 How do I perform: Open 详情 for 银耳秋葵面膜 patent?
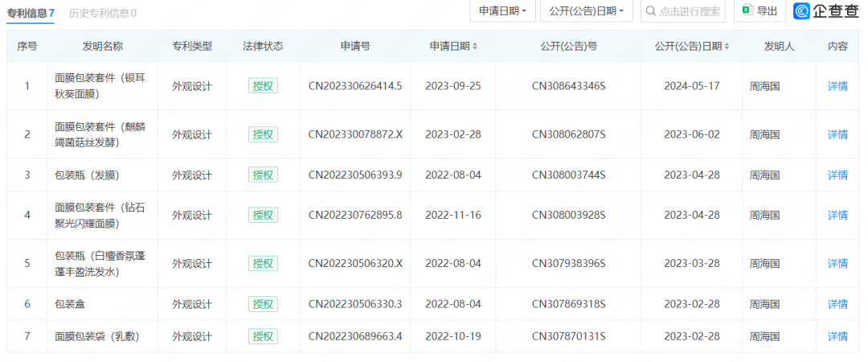coord(837,86)
